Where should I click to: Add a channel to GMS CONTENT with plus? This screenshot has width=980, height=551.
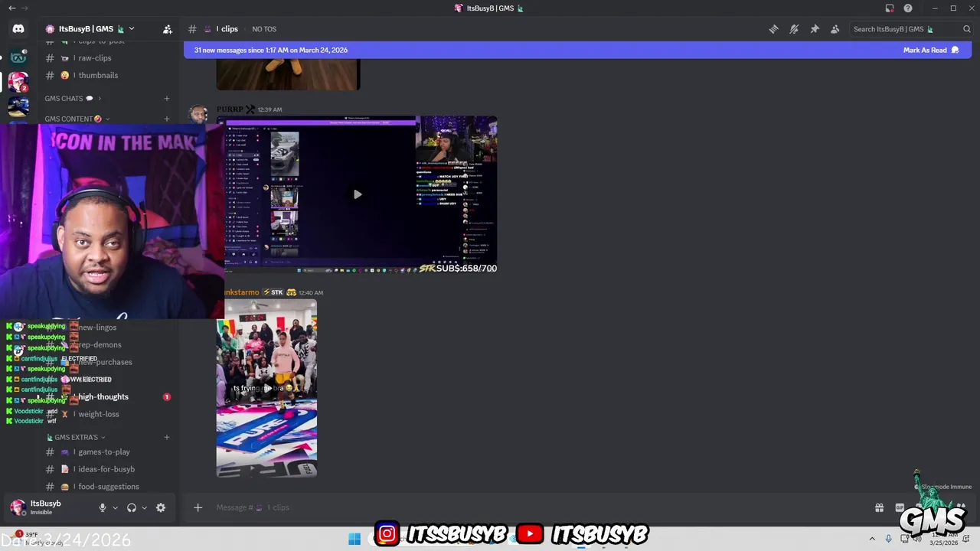167,119
